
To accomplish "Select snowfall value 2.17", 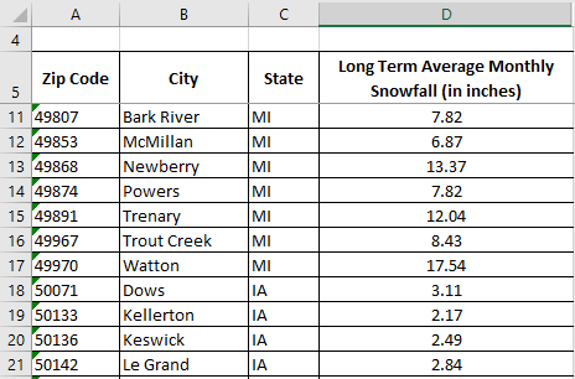I will pos(446,314).
